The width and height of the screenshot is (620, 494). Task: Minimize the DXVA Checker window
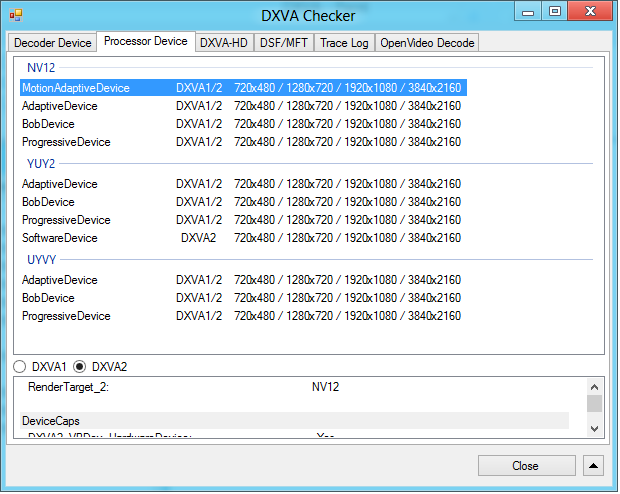click(x=528, y=12)
